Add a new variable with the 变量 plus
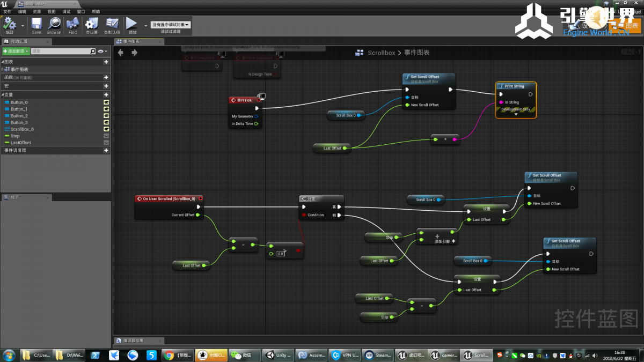Screen dimensions: 644x362 [106, 94]
